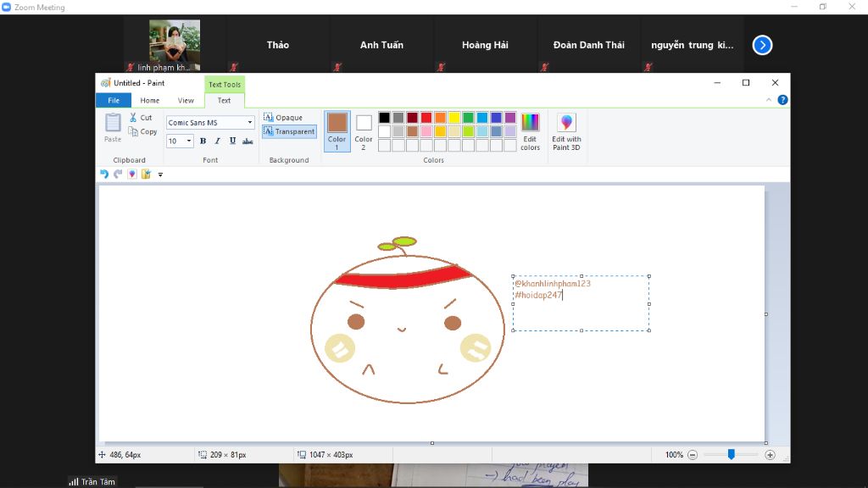This screenshot has width=868, height=488.
Task: Click the Trần Tâm speaker name label
Action: click(x=98, y=482)
